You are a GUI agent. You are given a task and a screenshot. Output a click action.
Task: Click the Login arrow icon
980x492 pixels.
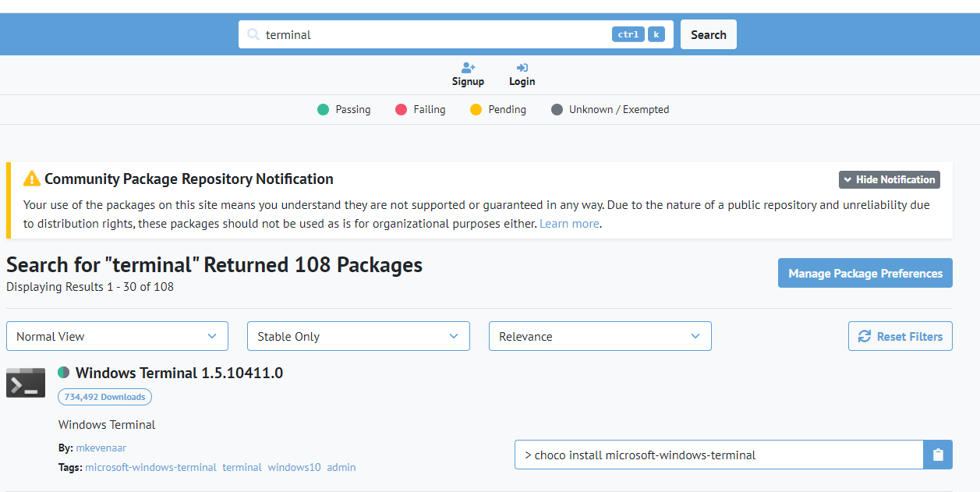coord(522,68)
